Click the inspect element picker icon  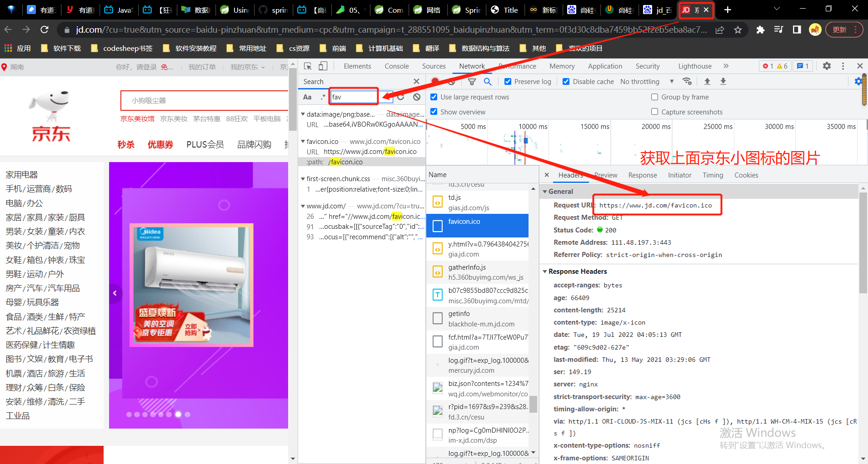click(308, 66)
